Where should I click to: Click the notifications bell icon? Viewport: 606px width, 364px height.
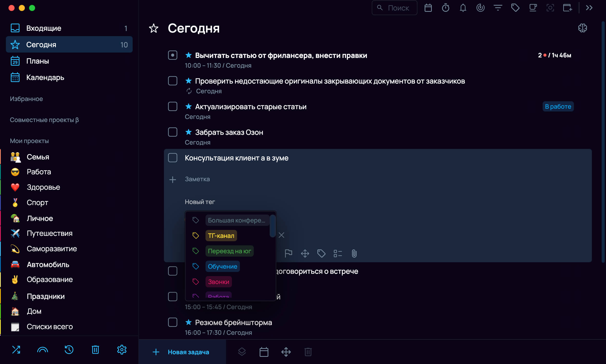coord(463,8)
